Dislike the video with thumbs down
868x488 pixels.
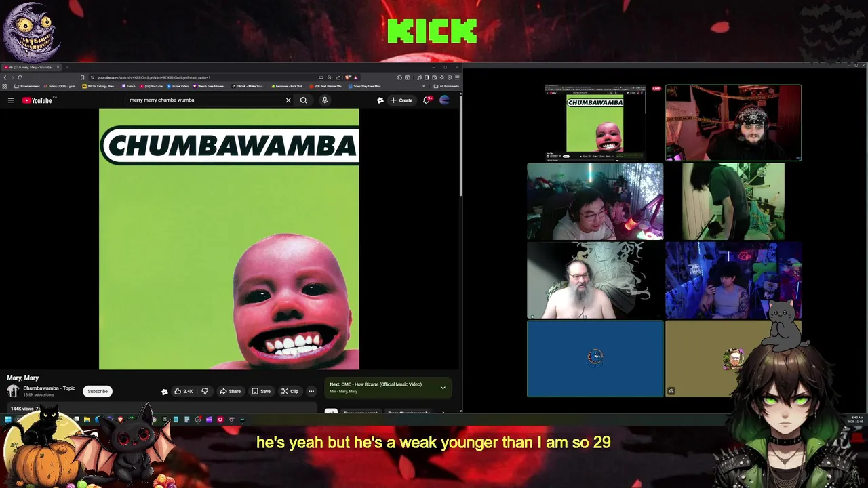pos(205,391)
